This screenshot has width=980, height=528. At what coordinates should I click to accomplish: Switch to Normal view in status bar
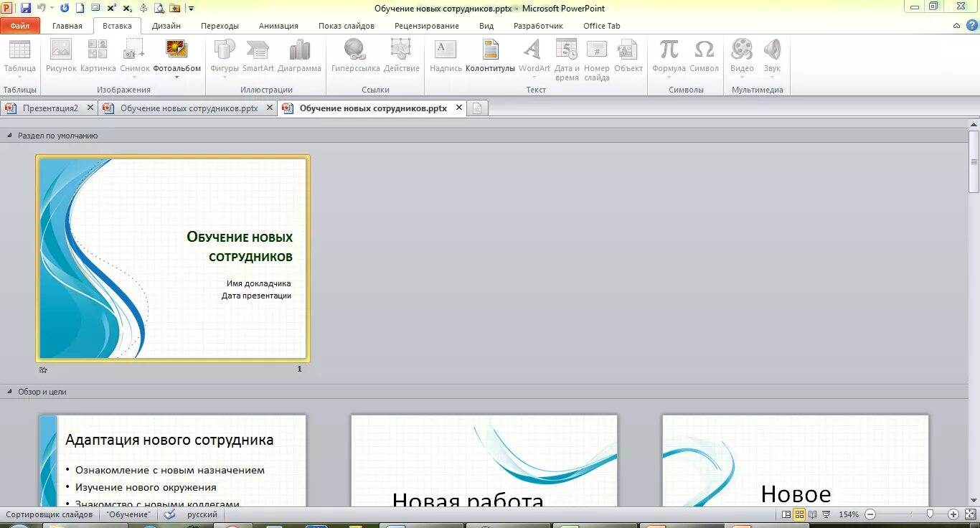click(786, 514)
